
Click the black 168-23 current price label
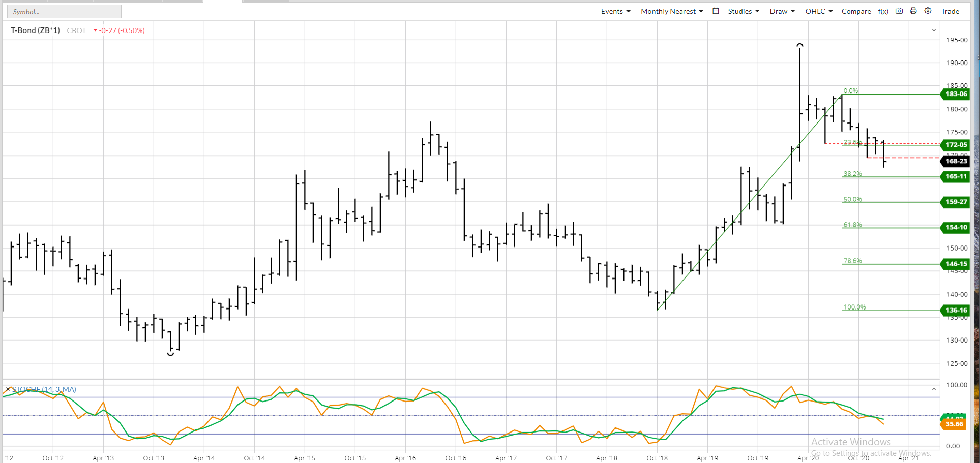(x=956, y=161)
